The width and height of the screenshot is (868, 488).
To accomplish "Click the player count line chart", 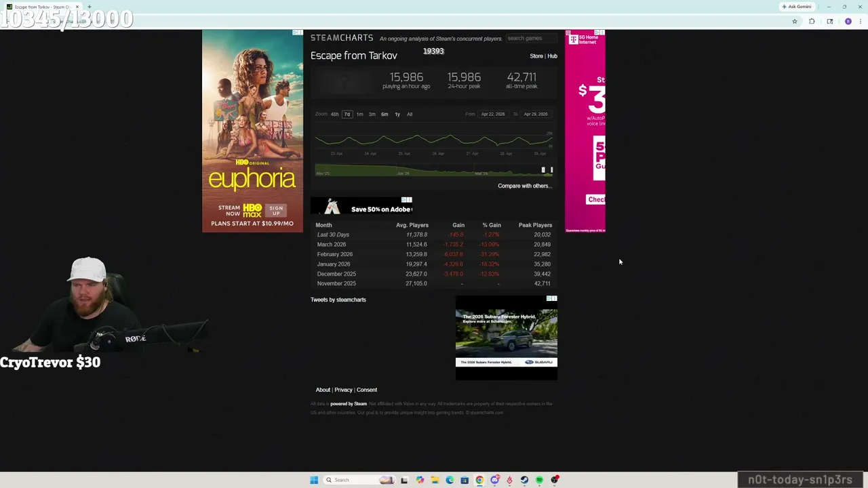I will (434, 140).
